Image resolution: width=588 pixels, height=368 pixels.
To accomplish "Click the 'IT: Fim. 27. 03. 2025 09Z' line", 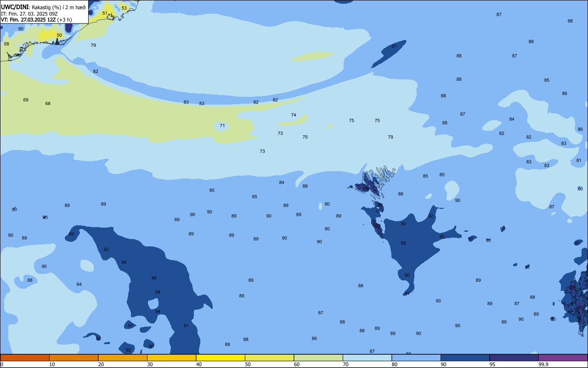I will coord(29,14).
